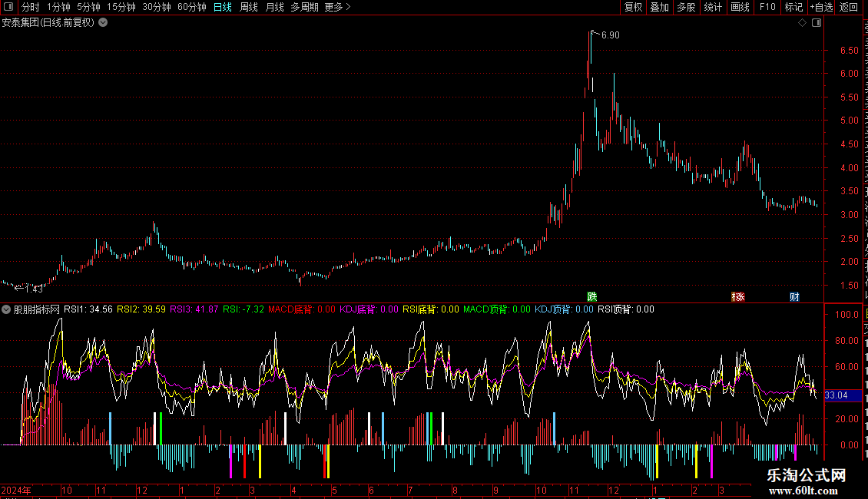Switch to 周线 weekly chart
The width and height of the screenshot is (868, 499).
point(249,7)
